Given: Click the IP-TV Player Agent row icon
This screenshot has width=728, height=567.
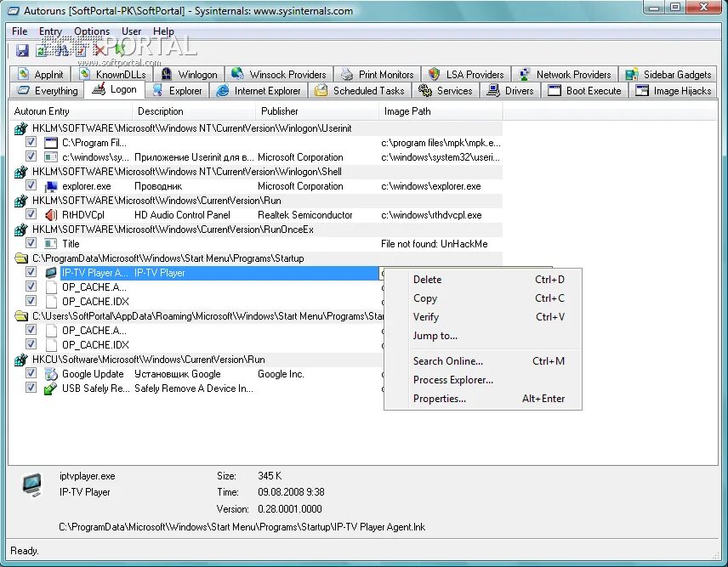Looking at the screenshot, I should pos(51,273).
